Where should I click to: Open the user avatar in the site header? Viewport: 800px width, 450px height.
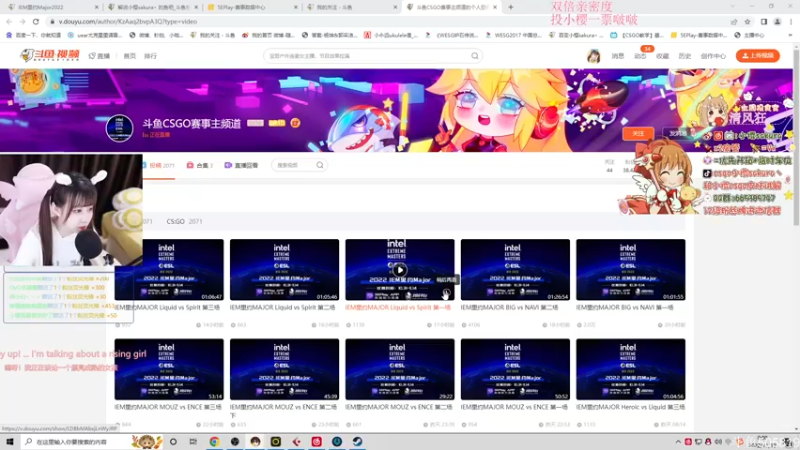pos(593,56)
